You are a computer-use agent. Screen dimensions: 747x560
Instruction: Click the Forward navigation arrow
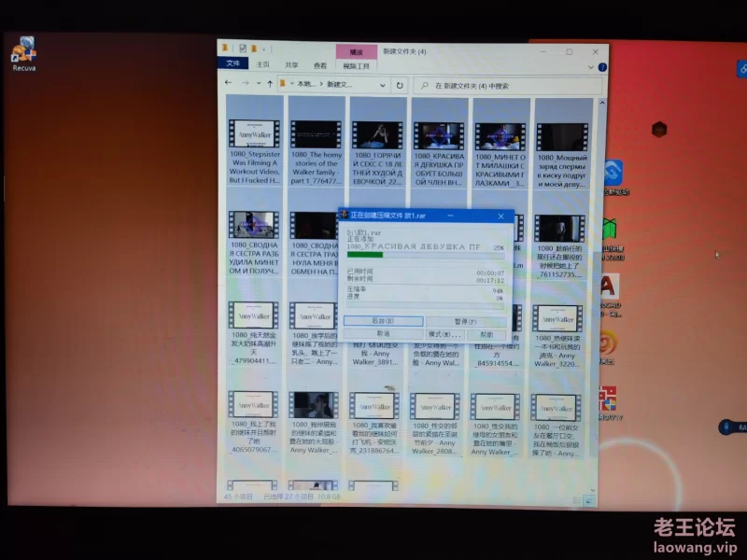tap(245, 84)
